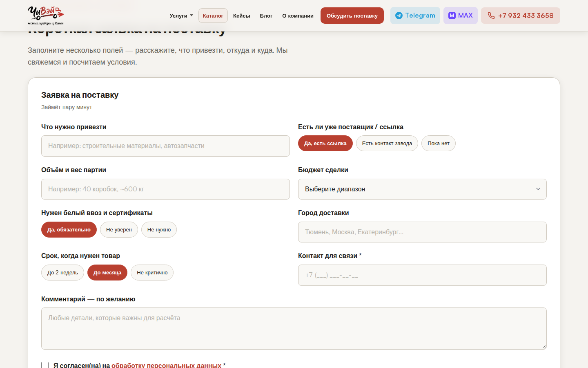The image size is (588, 368).
Task: Click the phone handset icon
Action: (491, 16)
